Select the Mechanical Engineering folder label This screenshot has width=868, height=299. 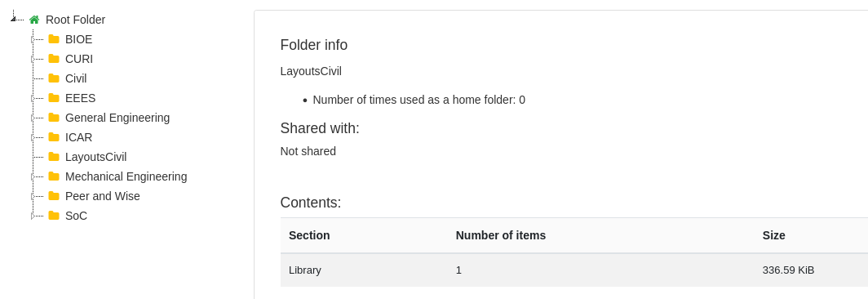[126, 176]
